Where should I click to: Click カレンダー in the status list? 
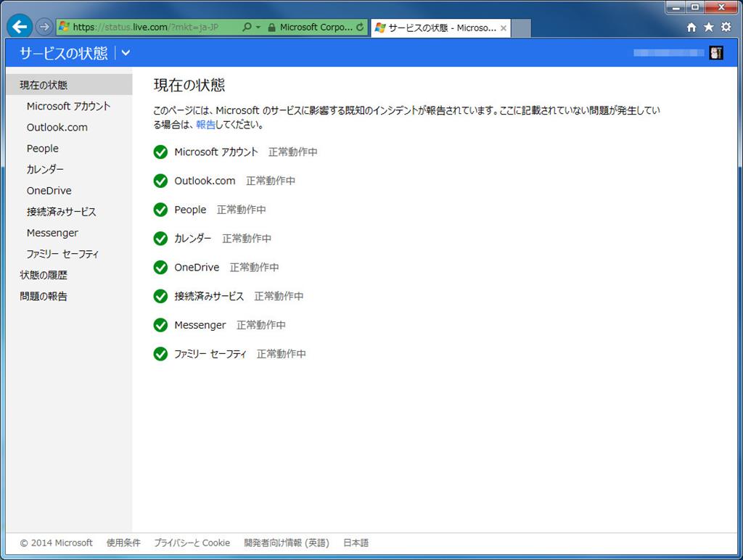click(x=192, y=239)
